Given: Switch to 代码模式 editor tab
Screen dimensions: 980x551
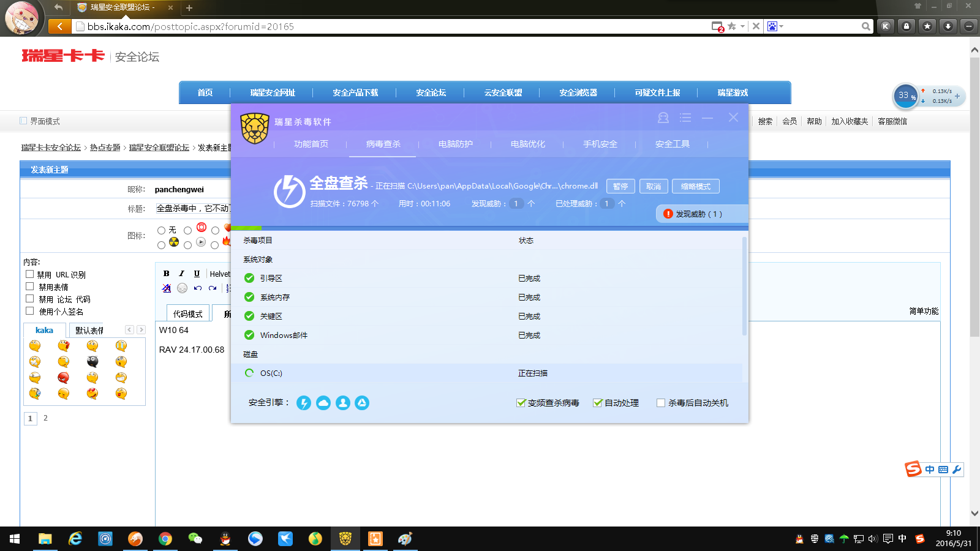Looking at the screenshot, I should tap(187, 313).
